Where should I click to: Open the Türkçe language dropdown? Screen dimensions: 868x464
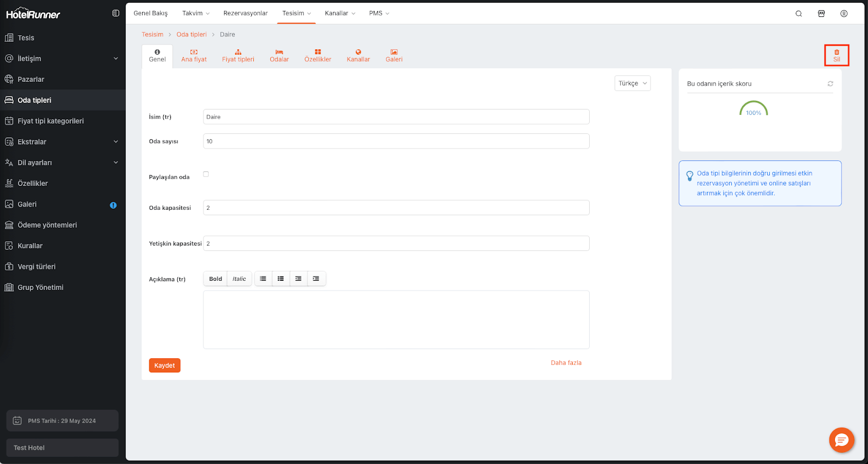coord(632,83)
